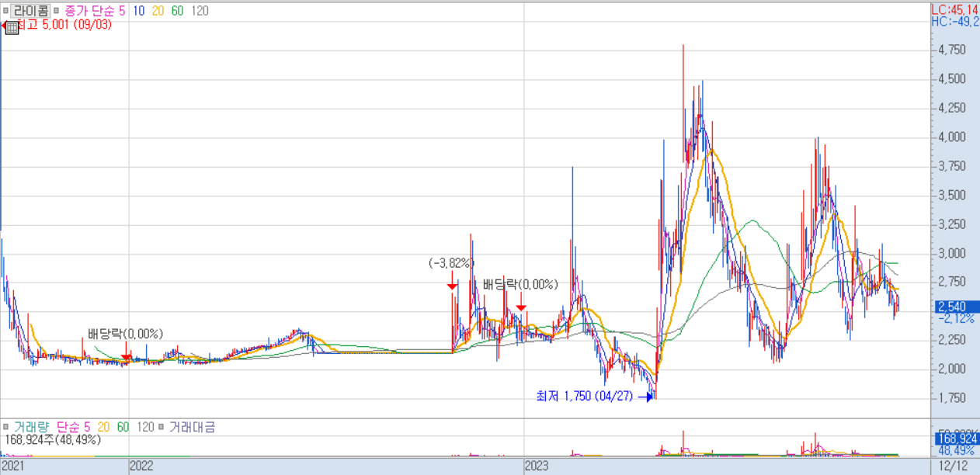
Task: Select the blue 10 moving average label at the top
Action: (140, 11)
